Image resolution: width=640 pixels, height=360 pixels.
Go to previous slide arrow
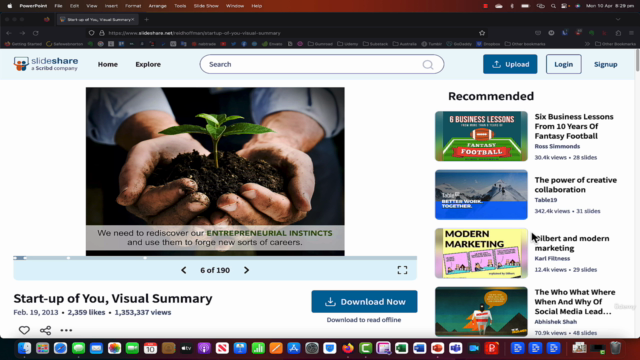tap(184, 270)
